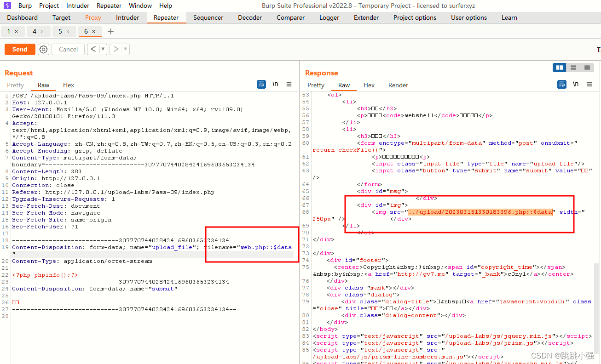Image resolution: width=601 pixels, height=364 pixels.
Task: Toggle non-printable chars \n in Response panel
Action: click(576, 85)
